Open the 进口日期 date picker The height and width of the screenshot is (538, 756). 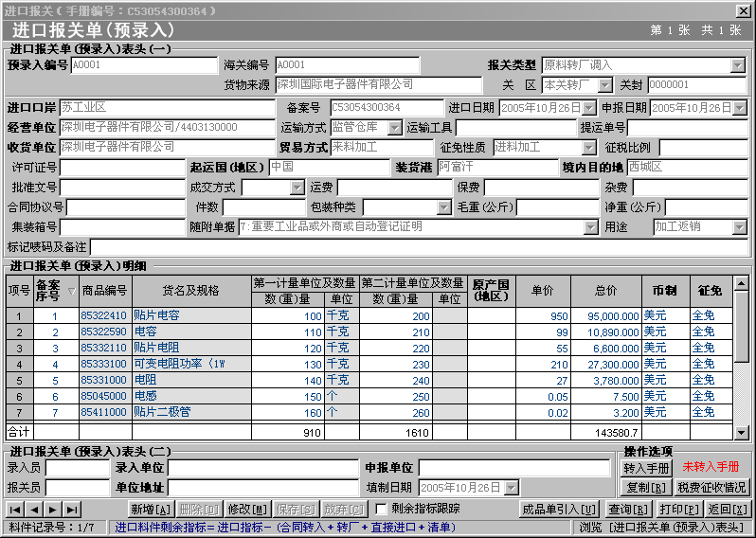pos(589,108)
